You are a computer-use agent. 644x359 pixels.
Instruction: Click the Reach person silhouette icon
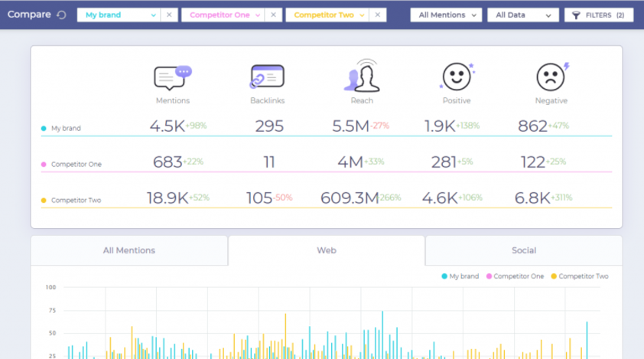pyautogui.click(x=362, y=77)
